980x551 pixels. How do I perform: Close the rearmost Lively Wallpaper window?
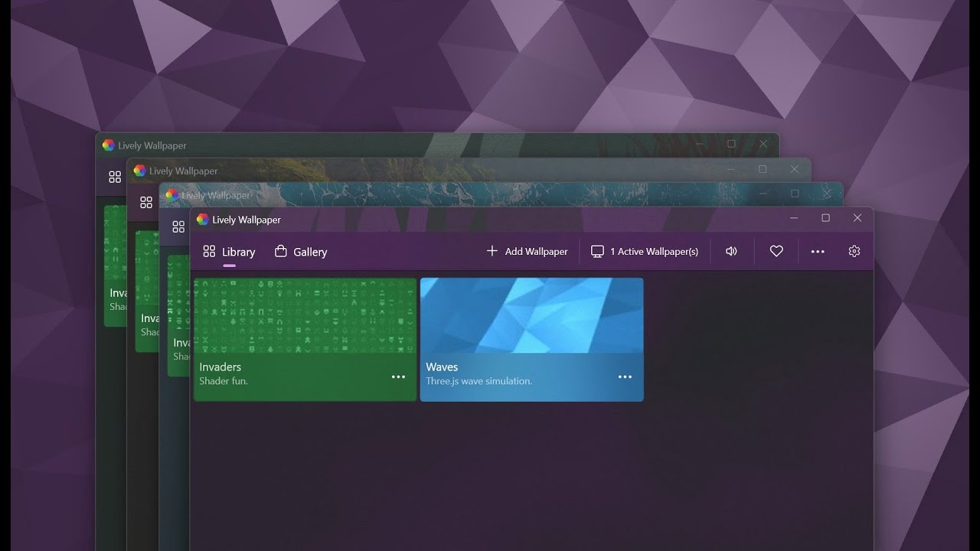[763, 144]
